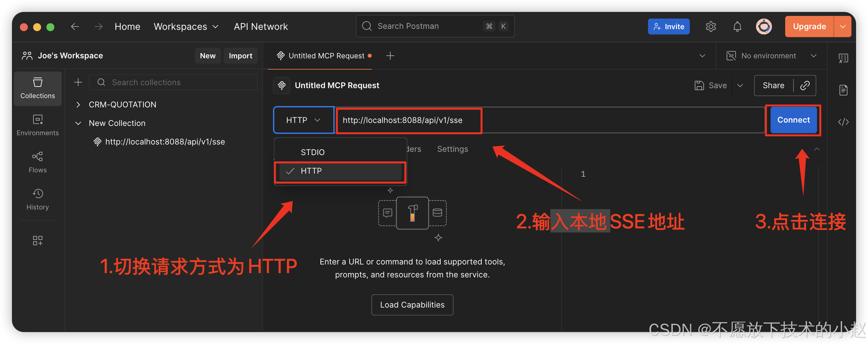The height and width of the screenshot is (344, 868).
Task: Expand the CRM-QUOTATION collection
Action: coord(78,104)
